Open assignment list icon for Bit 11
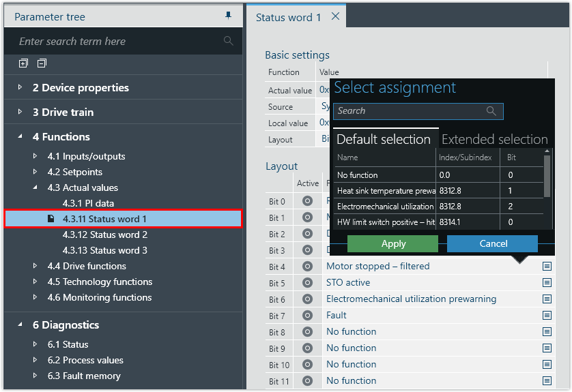 [x=547, y=380]
